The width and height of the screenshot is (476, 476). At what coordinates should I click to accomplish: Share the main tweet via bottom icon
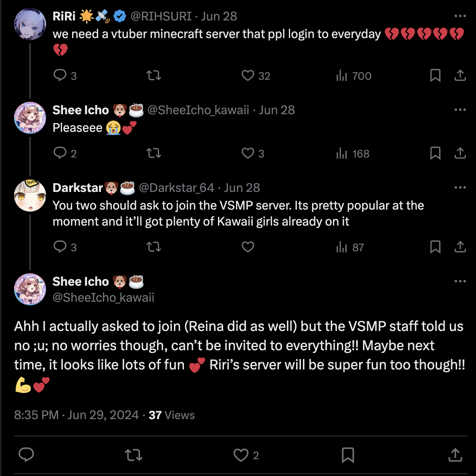[x=455, y=455]
